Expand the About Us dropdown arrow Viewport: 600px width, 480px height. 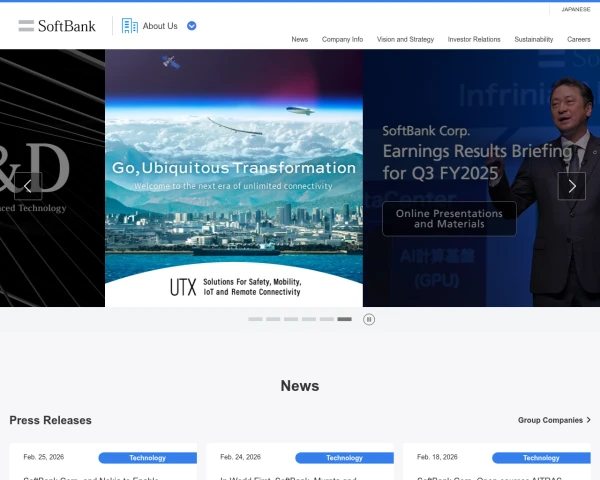coord(191,26)
